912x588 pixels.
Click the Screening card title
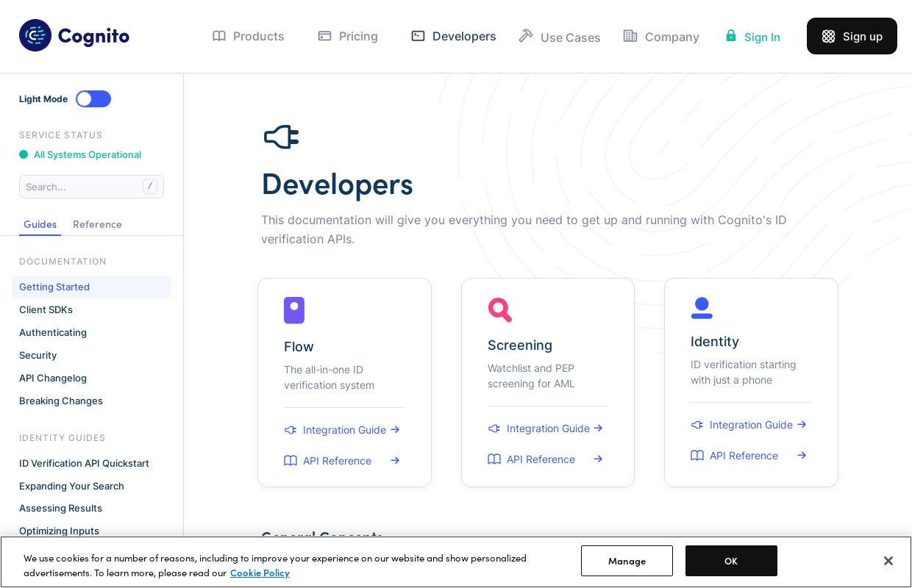(x=520, y=345)
